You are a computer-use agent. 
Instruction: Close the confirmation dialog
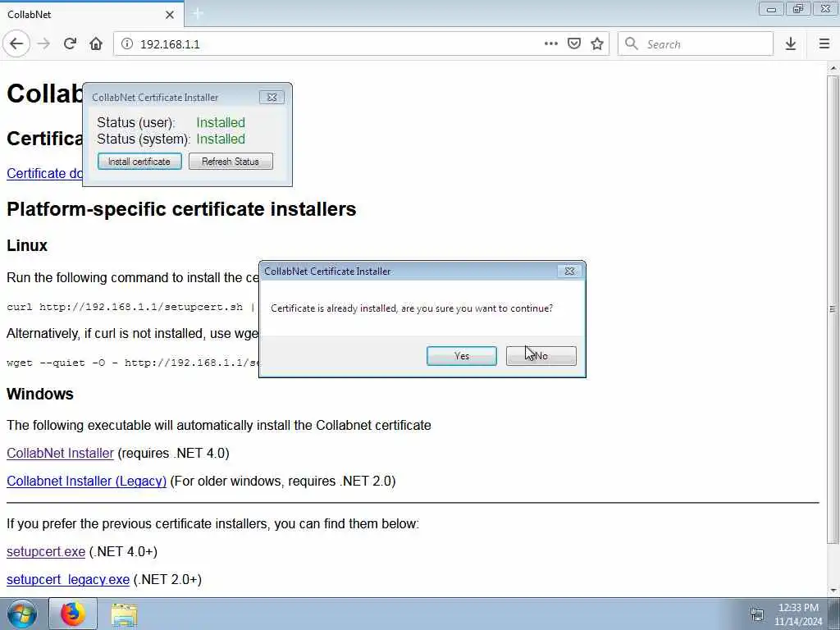click(x=569, y=271)
